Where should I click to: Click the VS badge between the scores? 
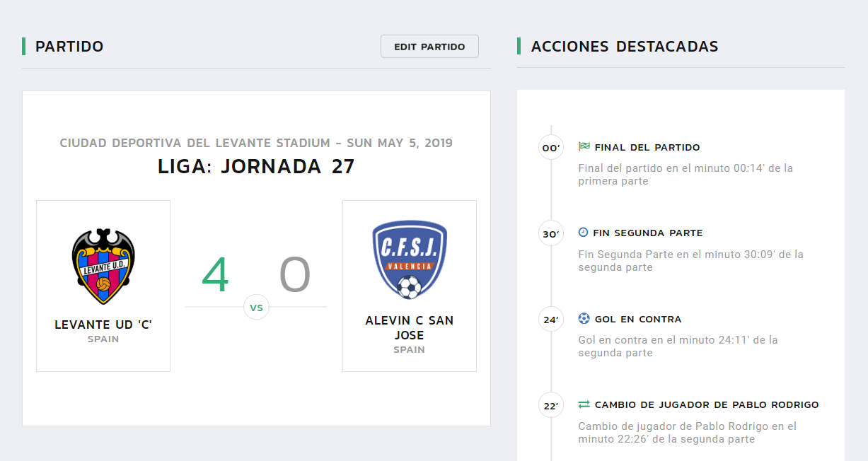pyautogui.click(x=256, y=308)
